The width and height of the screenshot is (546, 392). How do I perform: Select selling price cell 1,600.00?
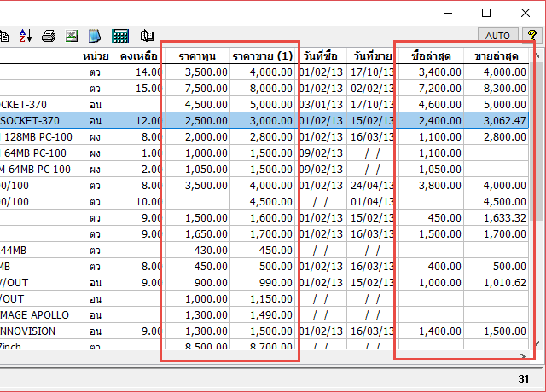tap(263, 218)
